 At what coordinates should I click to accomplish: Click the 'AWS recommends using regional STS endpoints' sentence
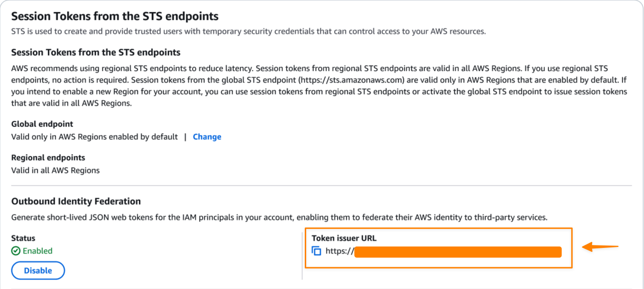tap(142, 68)
